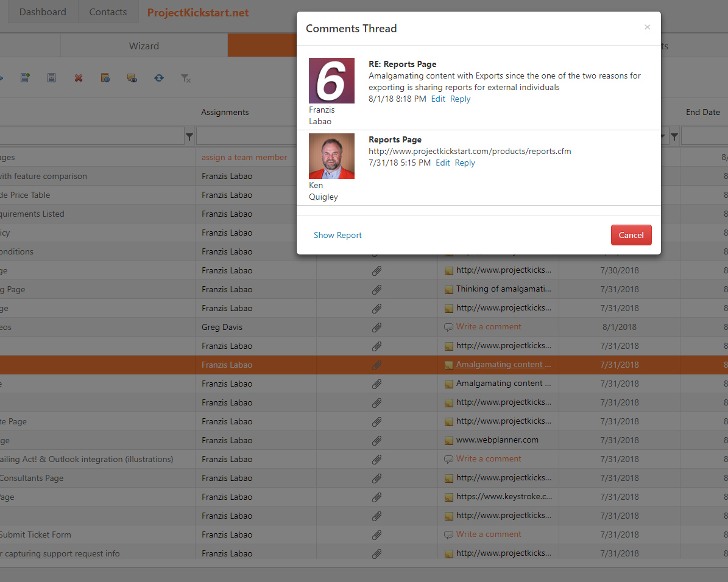Click 'with feature comparison' task name

(x=44, y=177)
